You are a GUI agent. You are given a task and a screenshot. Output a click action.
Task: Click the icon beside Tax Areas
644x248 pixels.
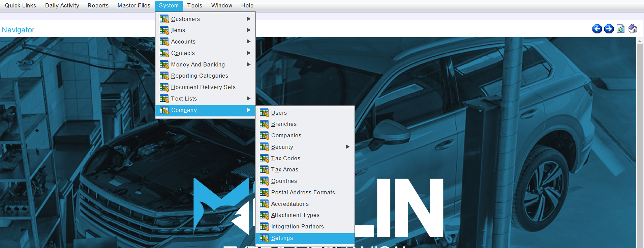pyautogui.click(x=264, y=170)
